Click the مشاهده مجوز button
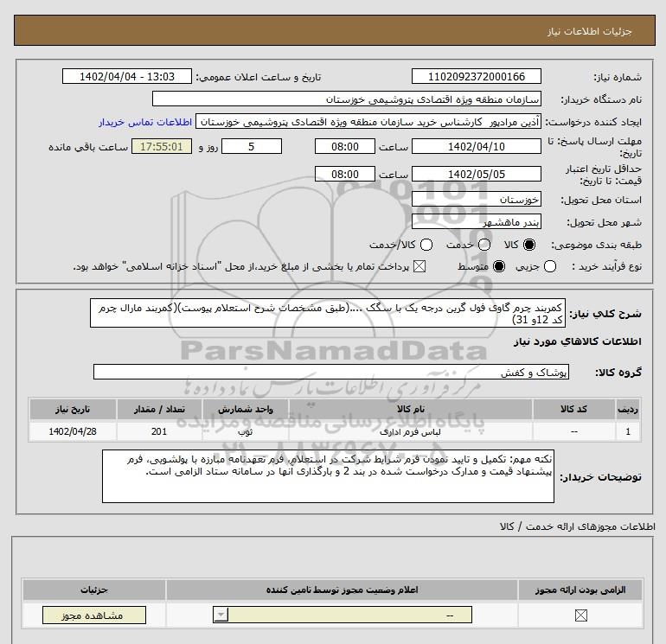This screenshot has width=666, height=644. pyautogui.click(x=94, y=615)
